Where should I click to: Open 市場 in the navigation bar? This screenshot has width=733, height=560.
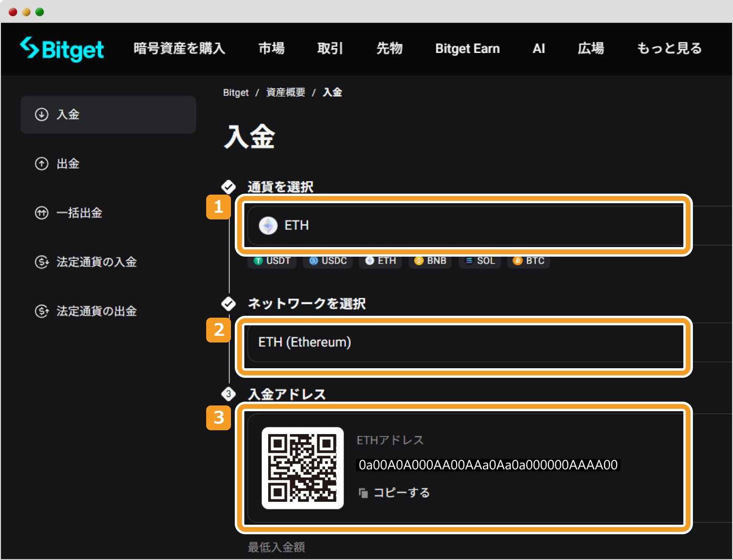pyautogui.click(x=272, y=49)
